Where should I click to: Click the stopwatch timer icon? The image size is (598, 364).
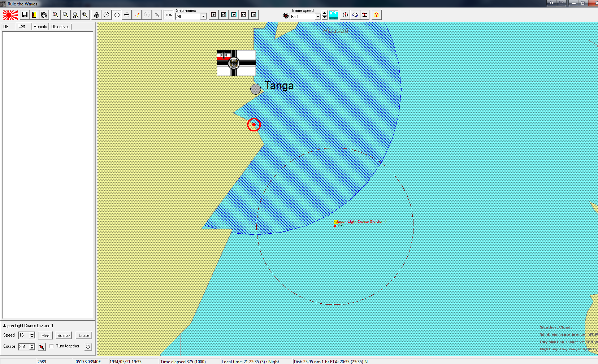[x=346, y=15]
